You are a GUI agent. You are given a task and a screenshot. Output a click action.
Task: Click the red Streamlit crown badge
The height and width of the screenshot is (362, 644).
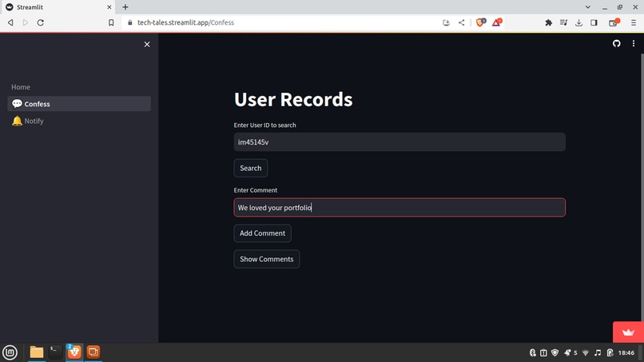pos(628,332)
